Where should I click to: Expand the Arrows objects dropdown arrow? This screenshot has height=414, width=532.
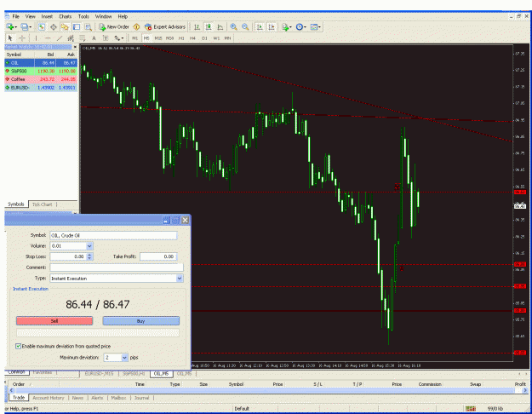(x=122, y=38)
